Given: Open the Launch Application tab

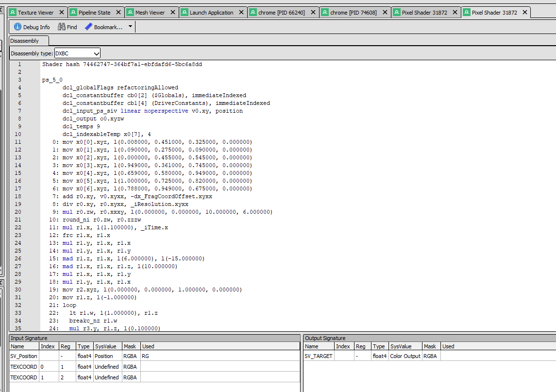Looking at the screenshot, I should (211, 13).
